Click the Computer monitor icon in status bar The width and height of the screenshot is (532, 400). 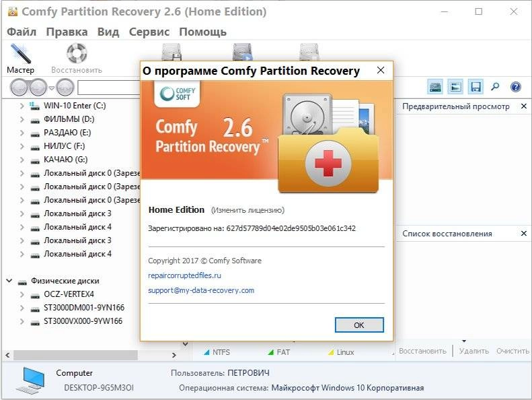click(x=30, y=380)
